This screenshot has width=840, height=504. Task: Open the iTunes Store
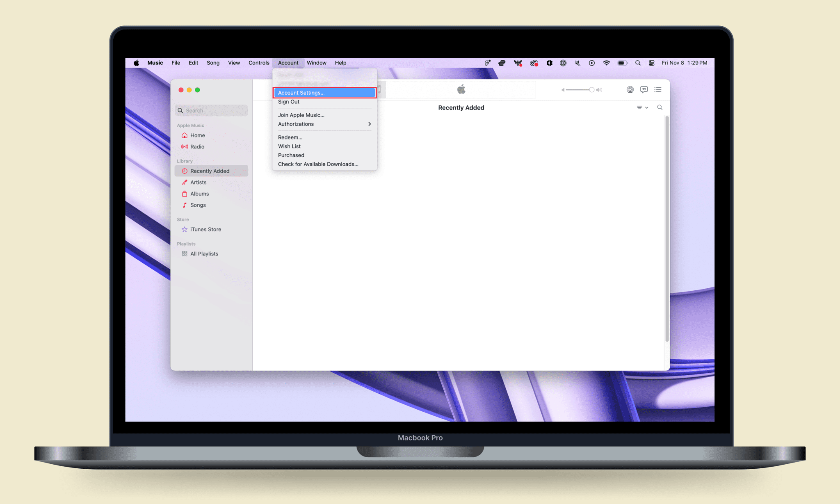coord(205,229)
